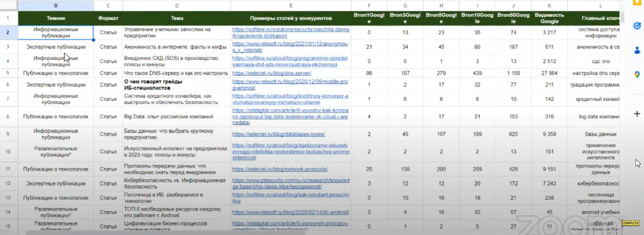Click the 'Тема' header cell
The image size is (644, 235).
coord(177,18)
